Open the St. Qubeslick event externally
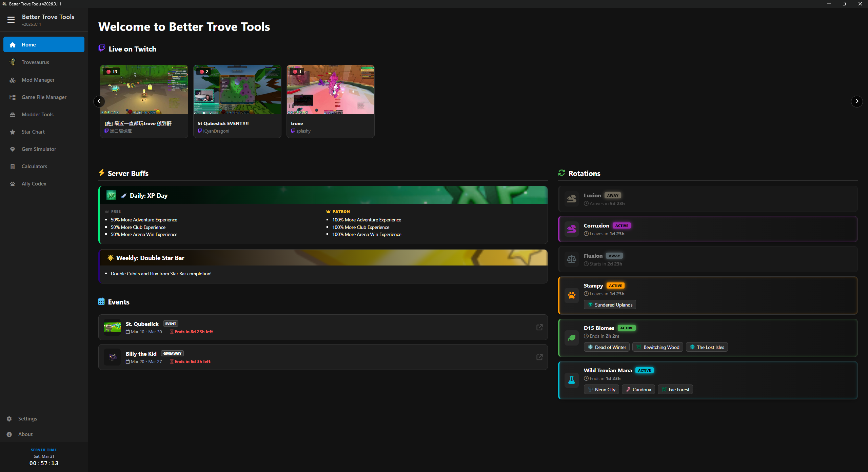This screenshot has height=472, width=868. pyautogui.click(x=539, y=327)
